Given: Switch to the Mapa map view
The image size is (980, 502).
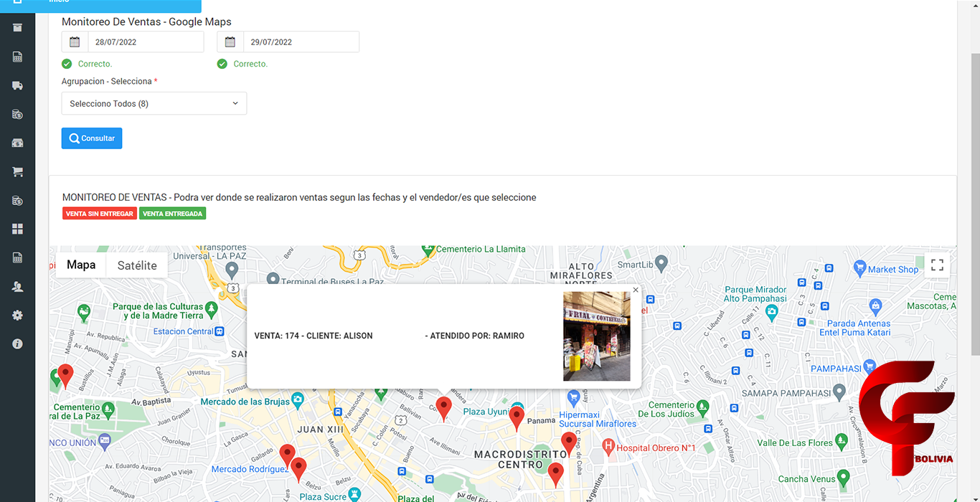Looking at the screenshot, I should tap(81, 265).
